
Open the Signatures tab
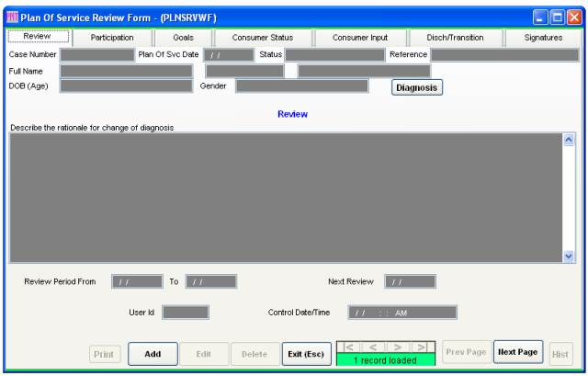click(543, 38)
